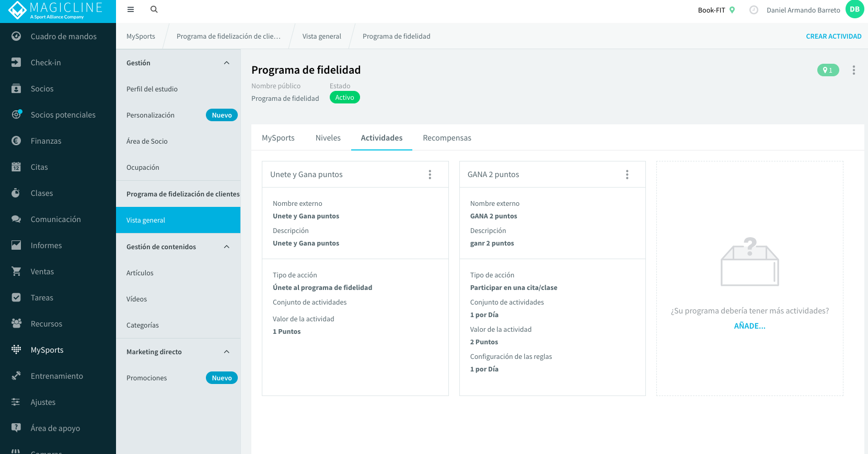Open the program's three-dot options menu
The image size is (868, 454).
tap(854, 70)
